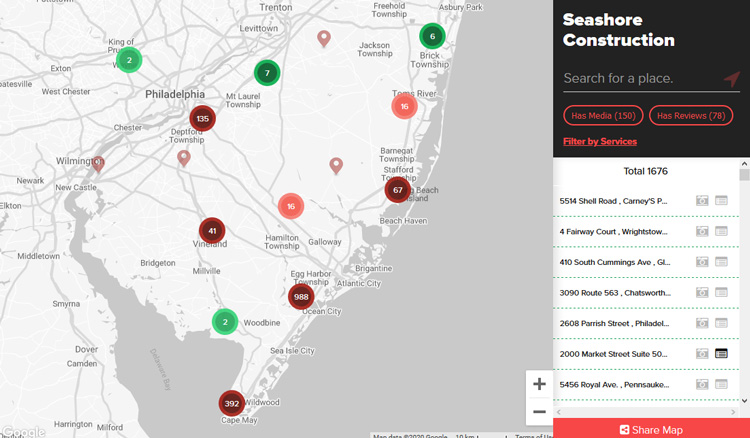
Task: Open the green 2 cluster near King of Prussia
Action: [129, 60]
